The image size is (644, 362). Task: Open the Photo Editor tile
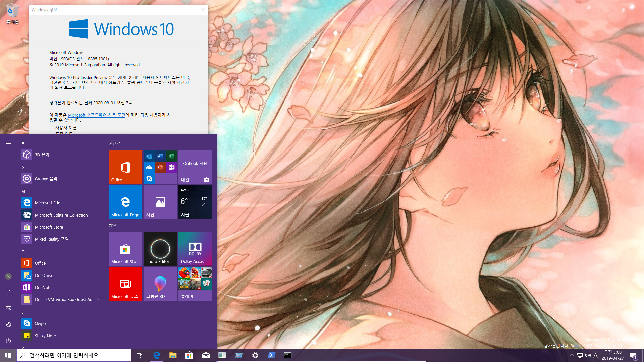(x=160, y=249)
